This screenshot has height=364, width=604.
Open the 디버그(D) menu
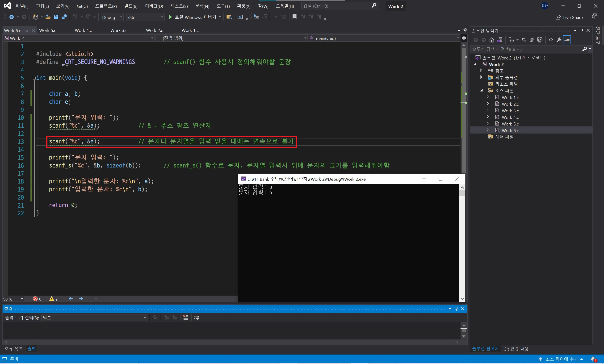[x=154, y=6]
